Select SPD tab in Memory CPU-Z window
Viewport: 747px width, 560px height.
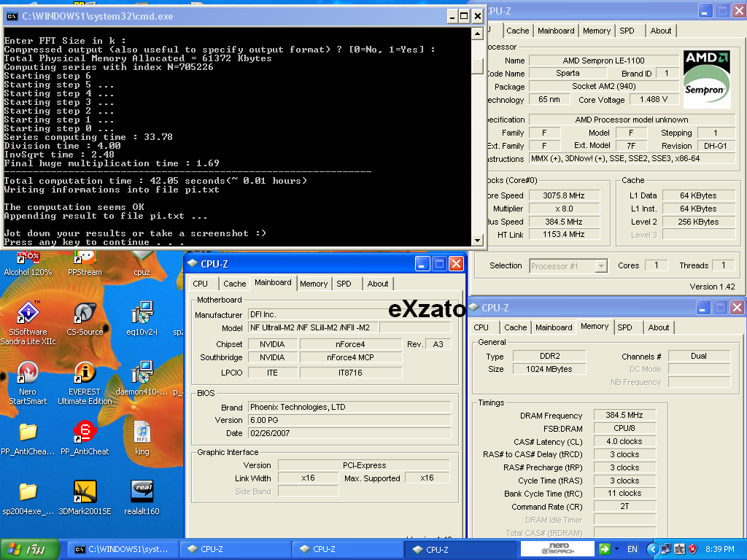click(625, 327)
